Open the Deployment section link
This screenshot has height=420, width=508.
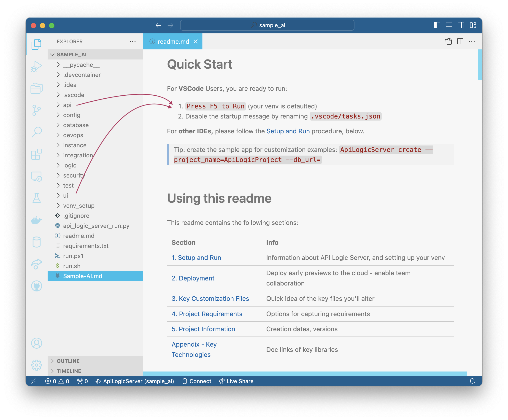point(193,278)
